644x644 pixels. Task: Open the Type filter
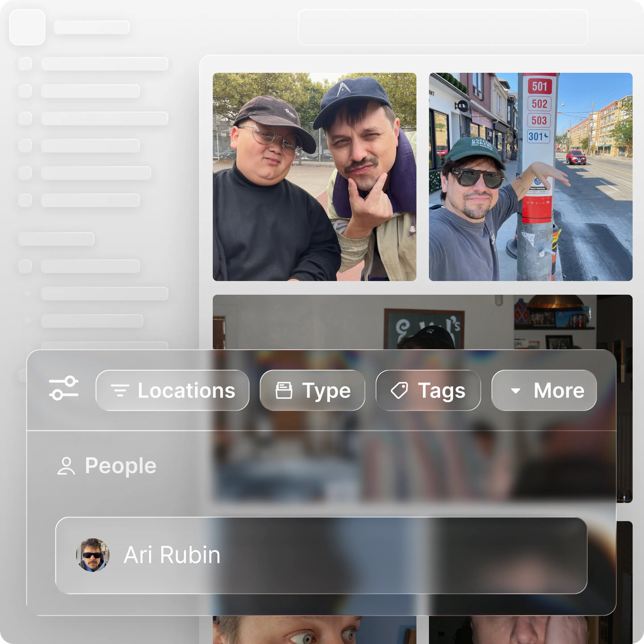tap(312, 390)
